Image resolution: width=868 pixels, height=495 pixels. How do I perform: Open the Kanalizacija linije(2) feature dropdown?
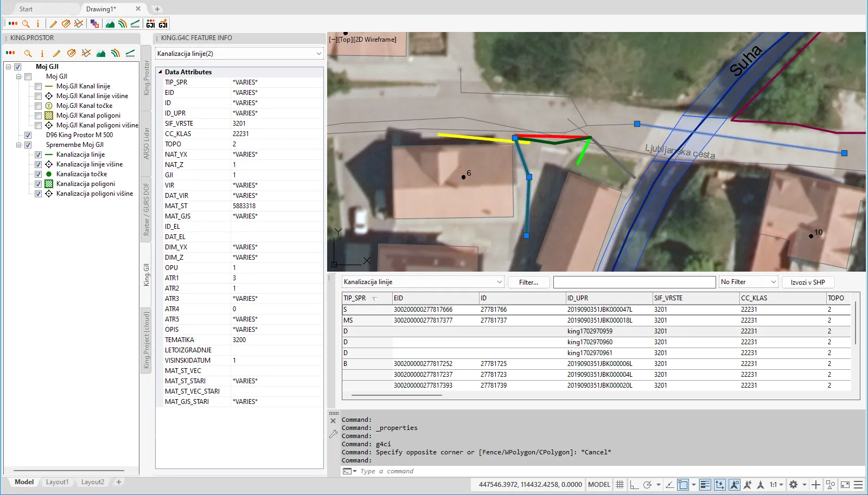(318, 54)
